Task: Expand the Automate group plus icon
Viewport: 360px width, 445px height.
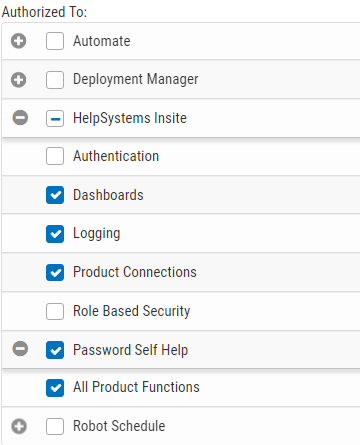Action: coord(18,41)
